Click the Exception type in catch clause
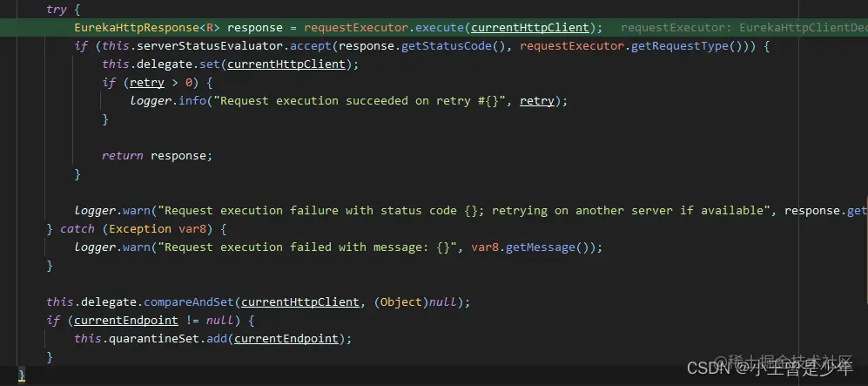Viewport: 868px width, 386px height. click(139, 228)
